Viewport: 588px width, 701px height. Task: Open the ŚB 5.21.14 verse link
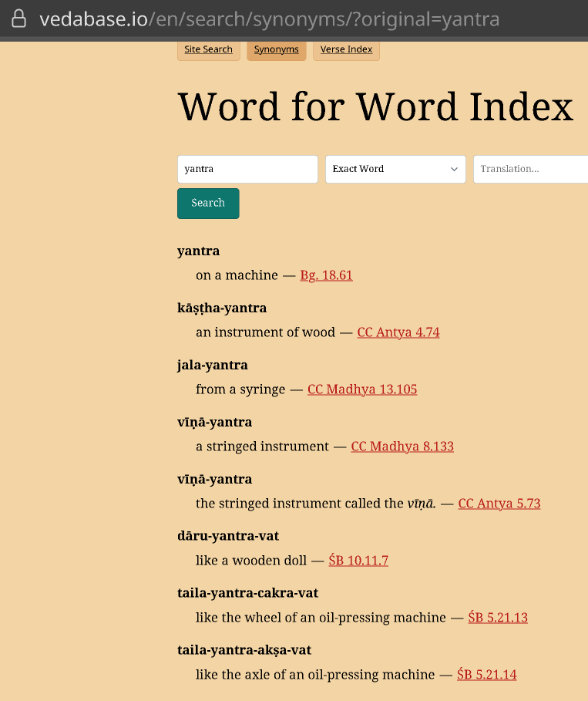click(x=486, y=675)
